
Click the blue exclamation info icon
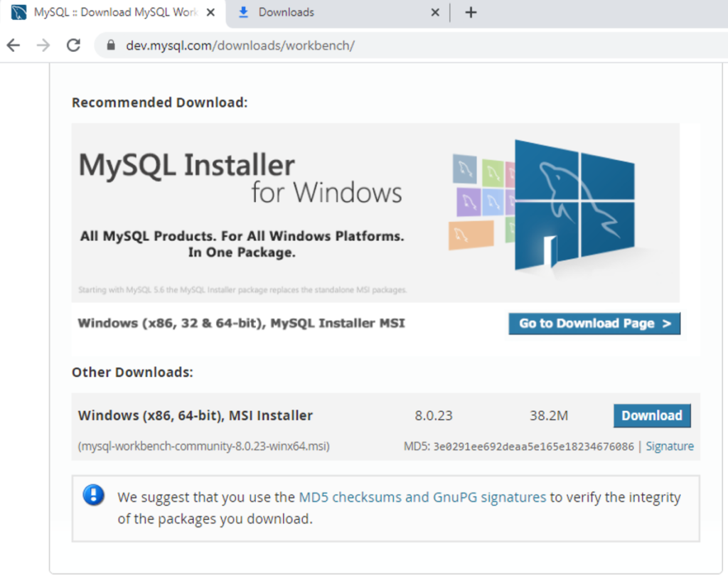coord(93,495)
